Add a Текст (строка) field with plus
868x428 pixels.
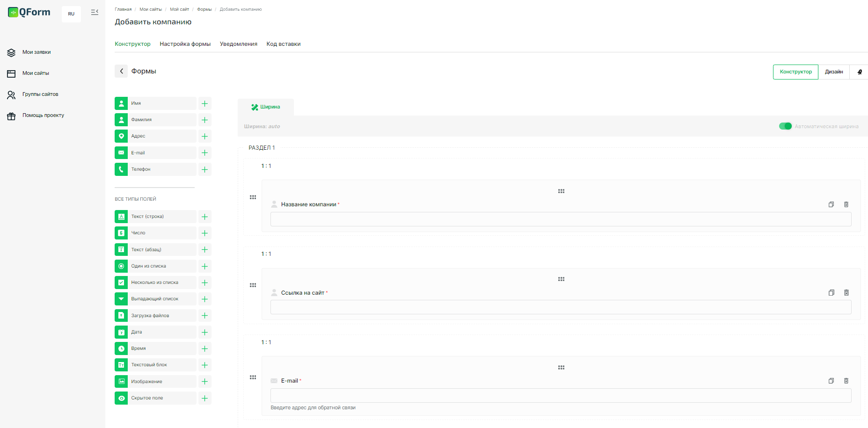coord(204,217)
